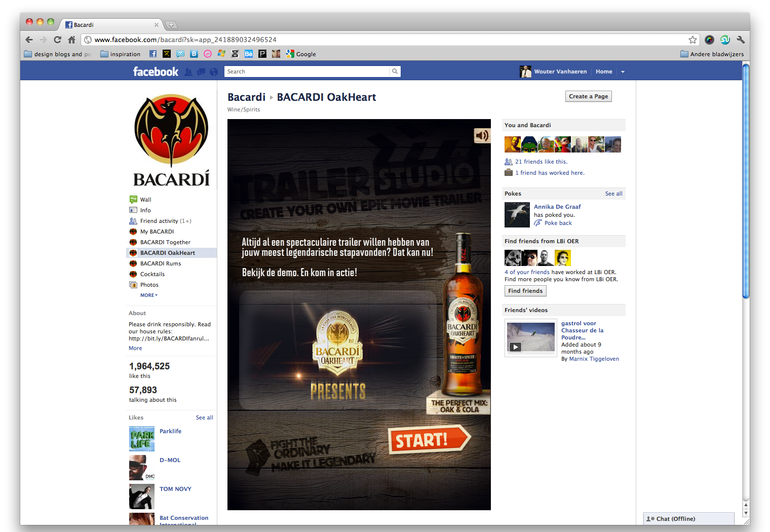Click See all in Likes section
Image resolution: width=770 pixels, height=532 pixels.
pos(204,417)
